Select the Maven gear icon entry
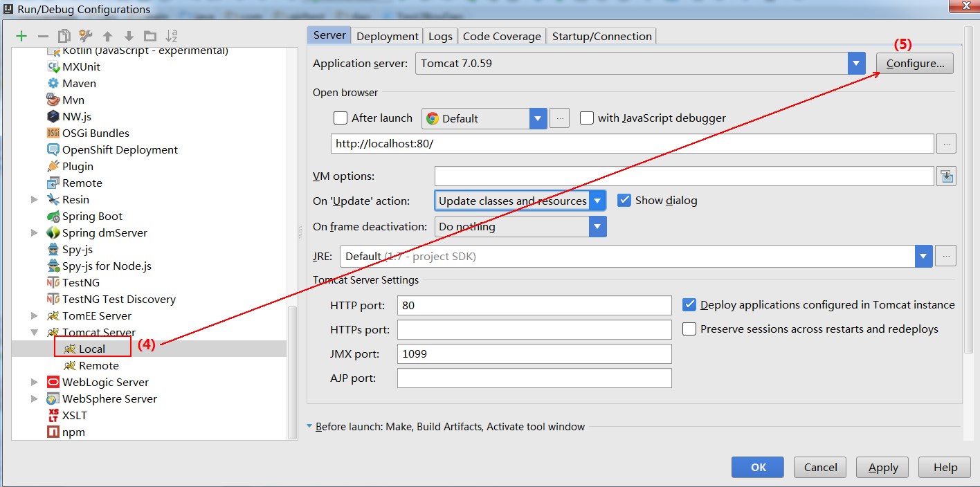The image size is (980, 487). [71, 83]
